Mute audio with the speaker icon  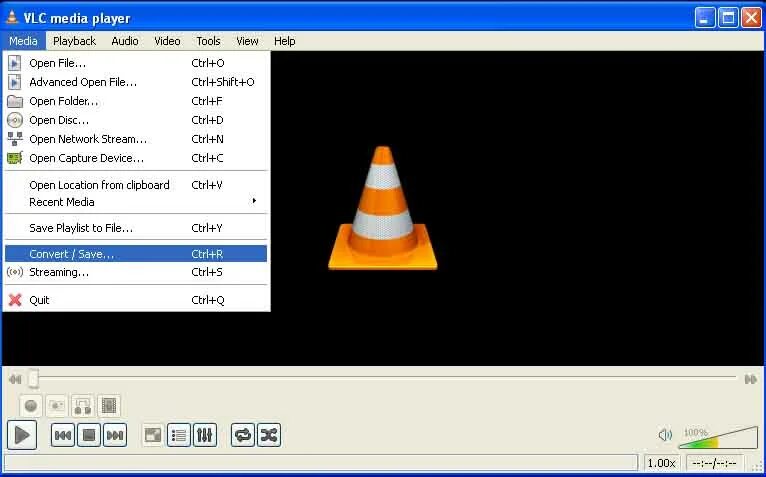(x=665, y=434)
